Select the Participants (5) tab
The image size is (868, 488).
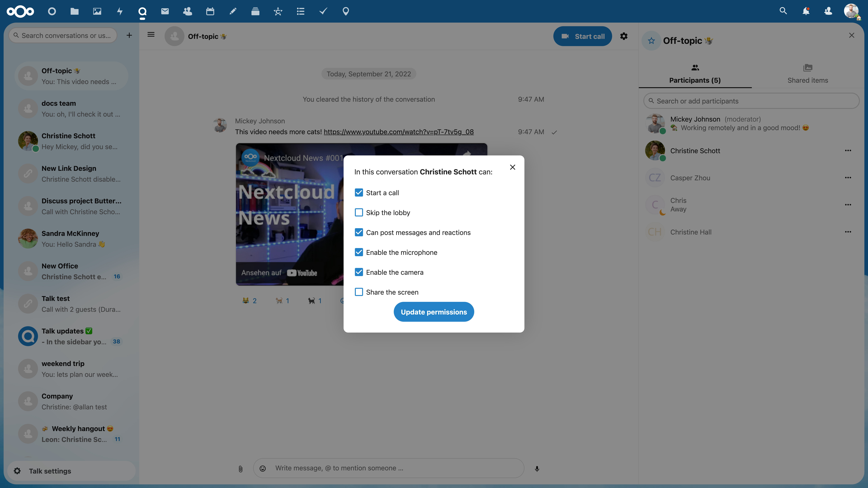(x=695, y=74)
